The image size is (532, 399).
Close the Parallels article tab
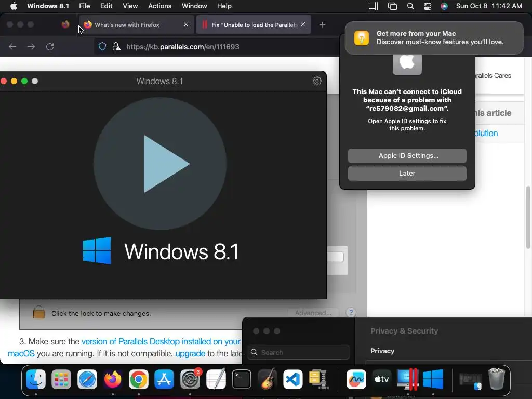coord(303,24)
